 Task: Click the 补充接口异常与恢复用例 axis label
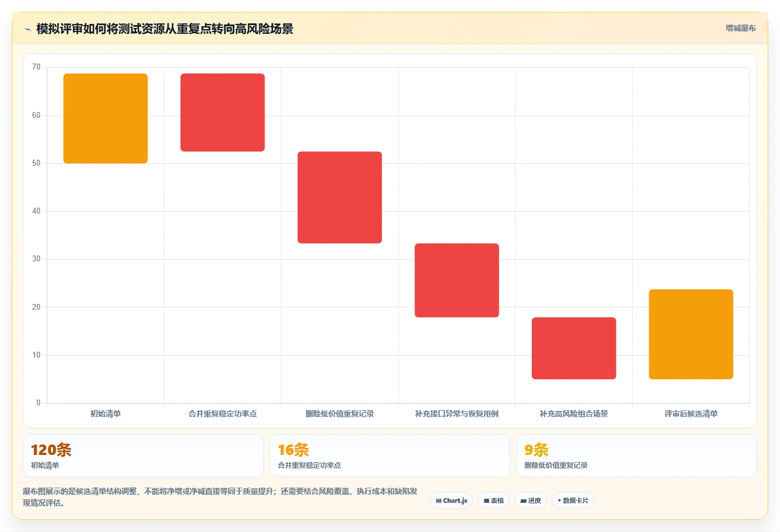pyautogui.click(x=457, y=414)
